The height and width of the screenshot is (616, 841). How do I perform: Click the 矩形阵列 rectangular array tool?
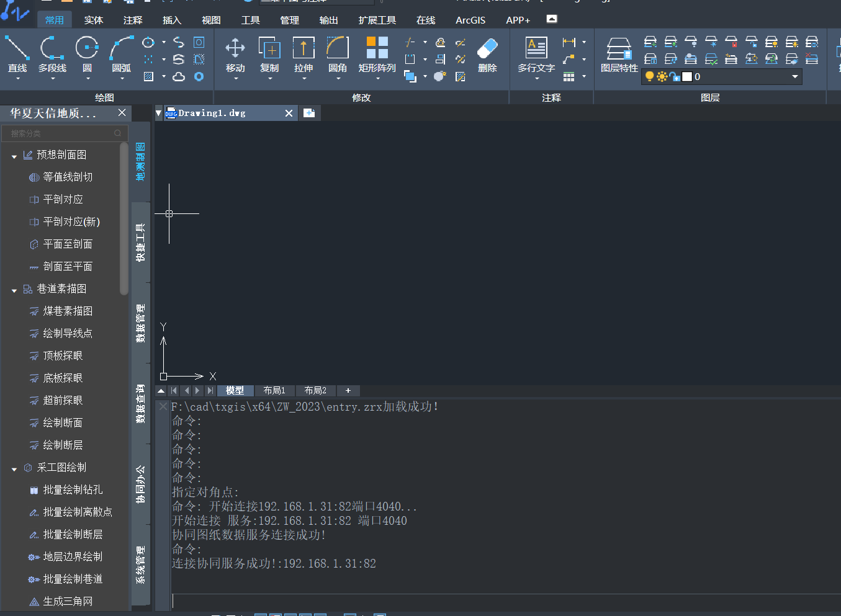pyautogui.click(x=377, y=54)
